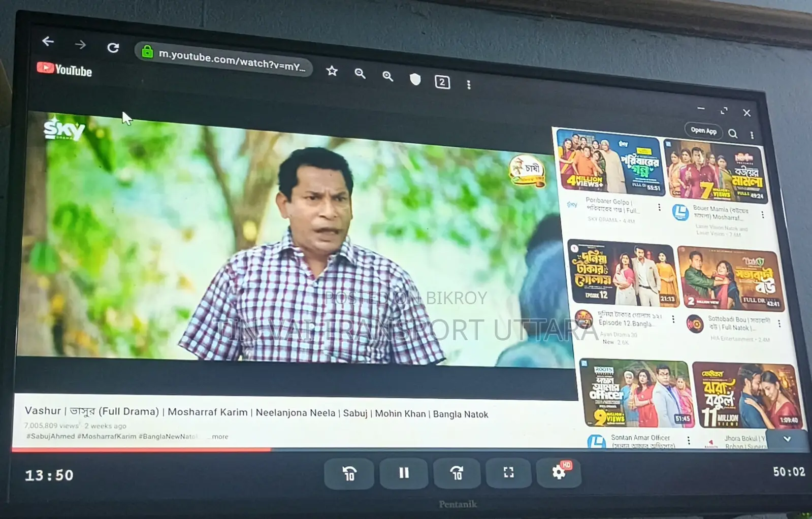
Task: Pause the video playback
Action: point(404,473)
